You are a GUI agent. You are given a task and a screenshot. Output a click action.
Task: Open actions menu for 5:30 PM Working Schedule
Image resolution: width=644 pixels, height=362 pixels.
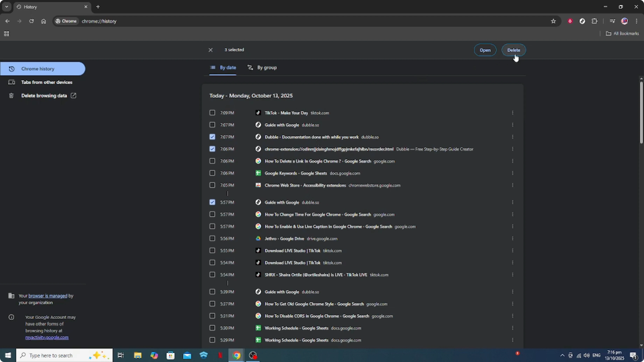[513, 328]
